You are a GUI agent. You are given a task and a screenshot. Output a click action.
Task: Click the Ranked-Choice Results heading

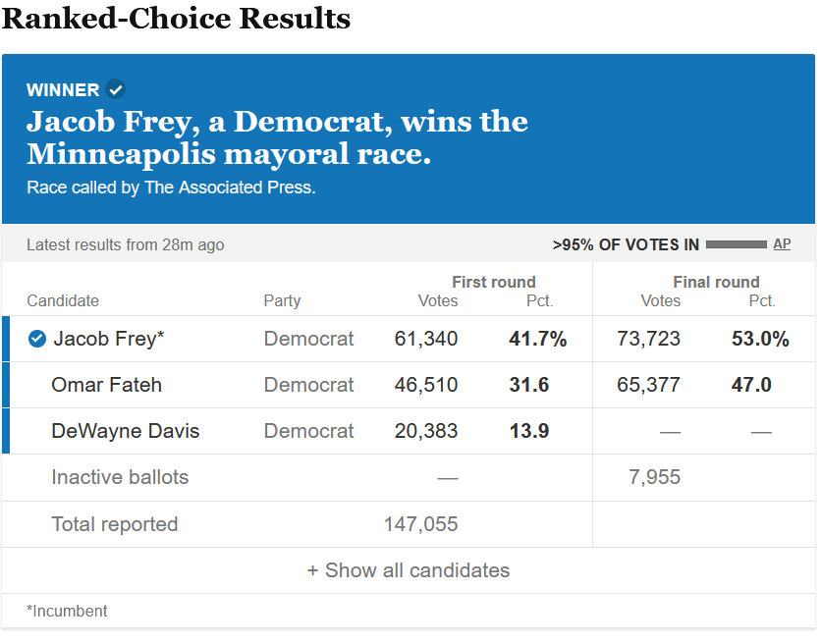click(177, 19)
